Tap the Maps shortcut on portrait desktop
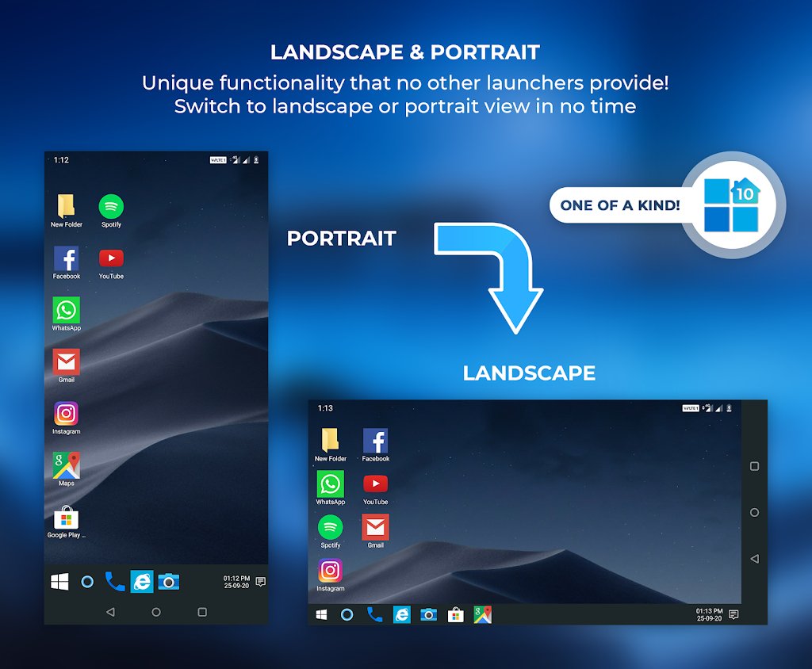 pos(67,466)
